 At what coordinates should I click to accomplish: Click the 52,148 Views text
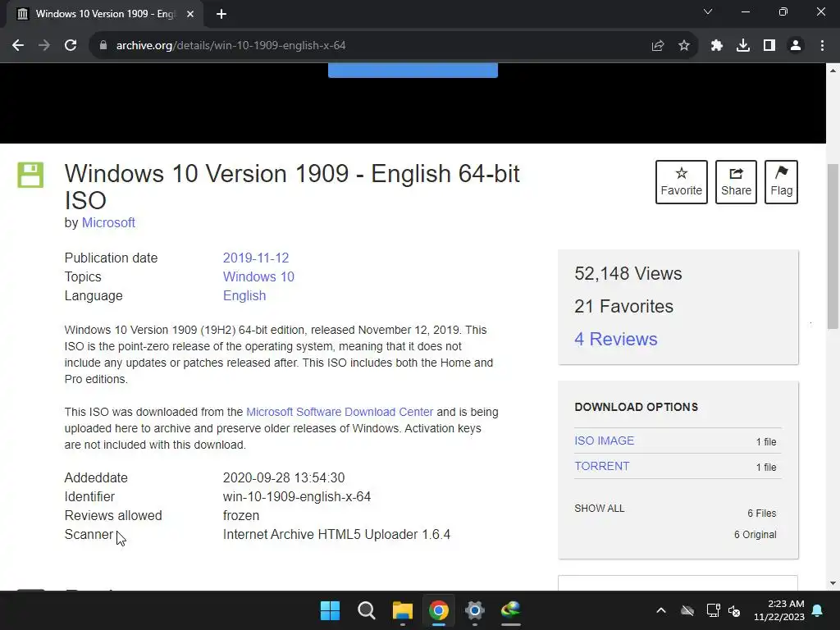[x=628, y=274]
